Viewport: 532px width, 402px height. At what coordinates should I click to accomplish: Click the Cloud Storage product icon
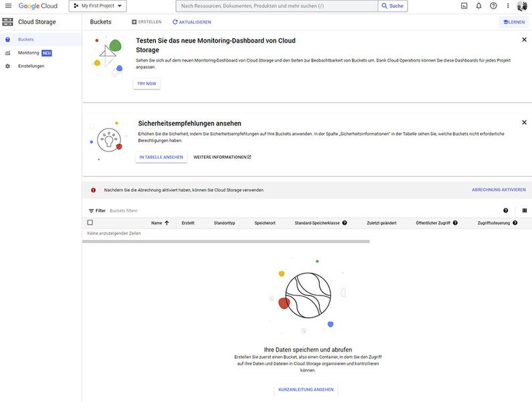(7, 21)
